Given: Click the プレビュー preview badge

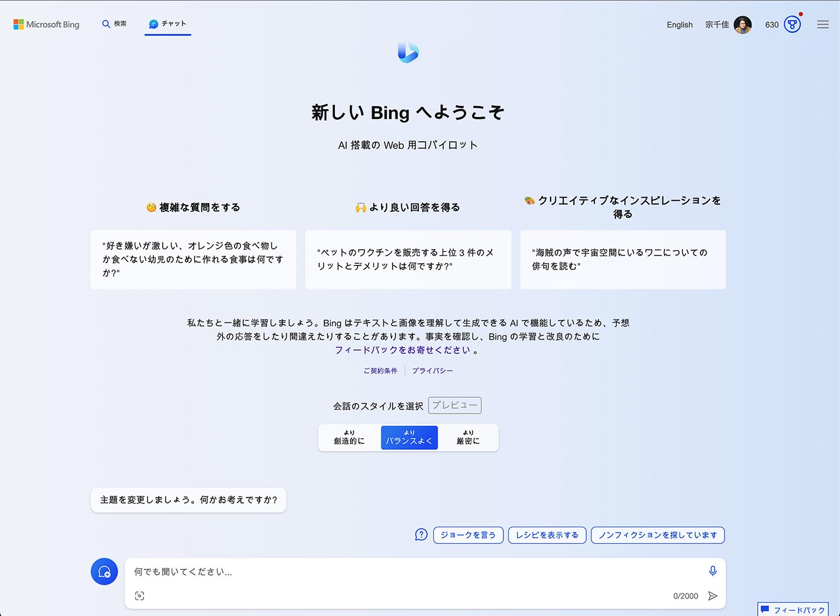Looking at the screenshot, I should click(x=455, y=405).
